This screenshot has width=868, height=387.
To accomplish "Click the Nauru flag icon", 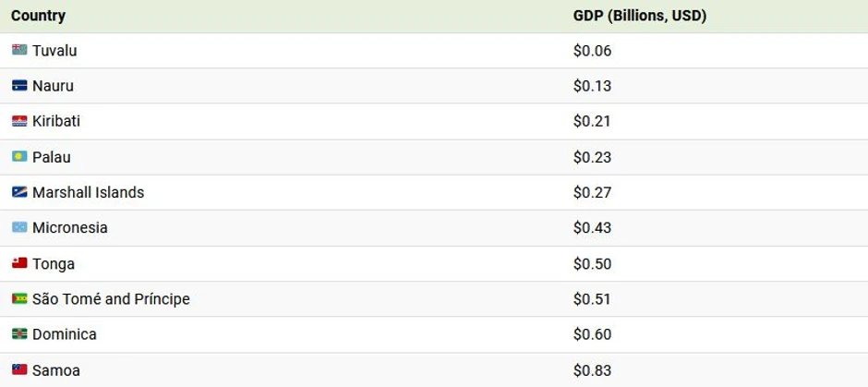I will pyautogui.click(x=19, y=86).
